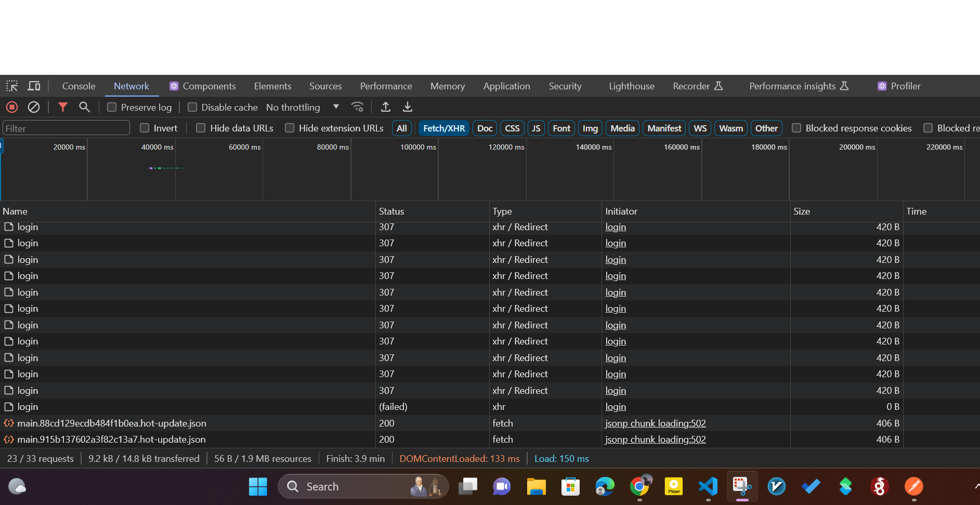This screenshot has width=980, height=505.
Task: Switch to Google Chrome in taskbar
Action: tap(639, 487)
